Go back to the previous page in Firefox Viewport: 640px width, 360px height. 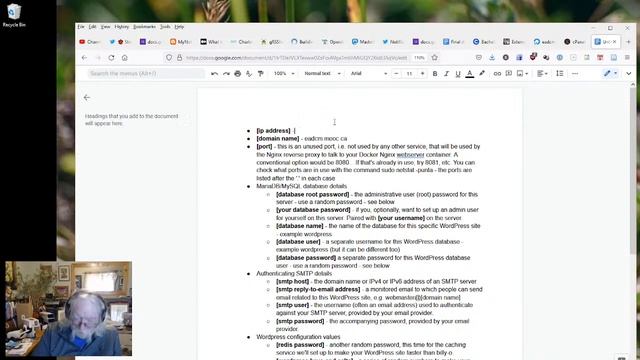click(84, 58)
